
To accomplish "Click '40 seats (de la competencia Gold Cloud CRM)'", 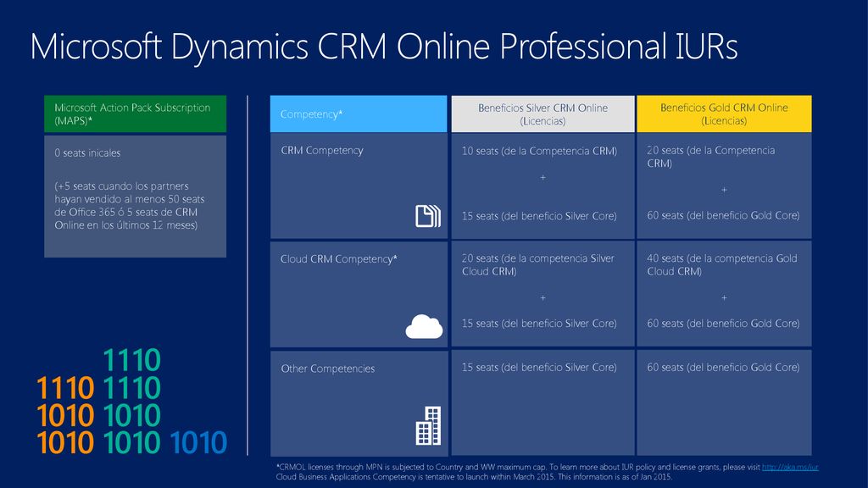I will point(722,264).
